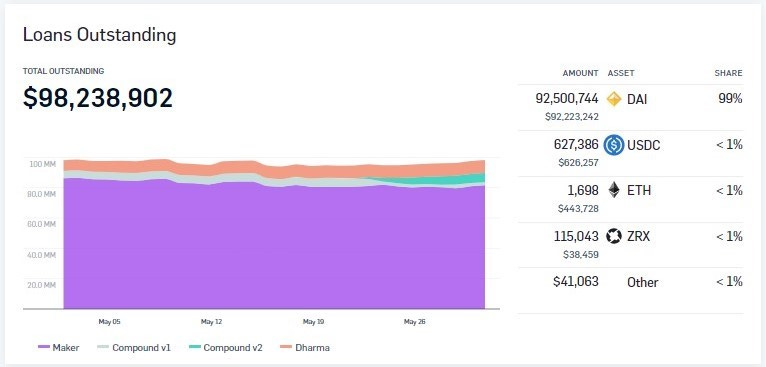Click the DAI asset name
The height and width of the screenshot is (367, 766).
click(637, 100)
